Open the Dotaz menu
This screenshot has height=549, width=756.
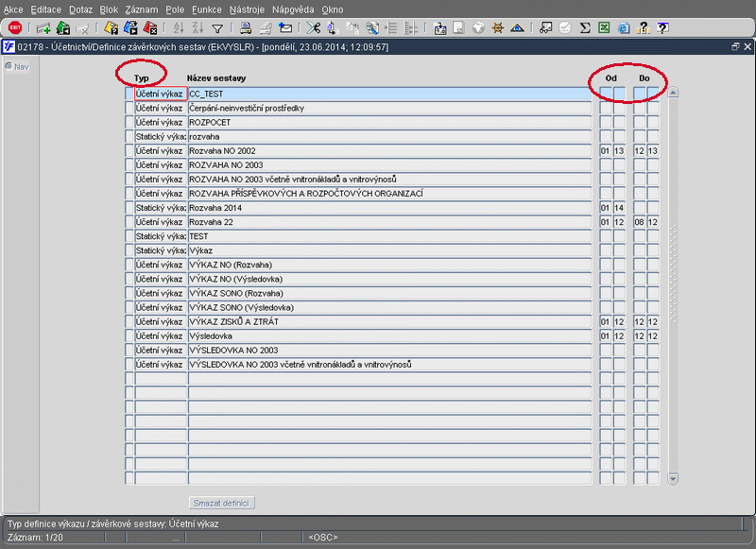click(80, 9)
